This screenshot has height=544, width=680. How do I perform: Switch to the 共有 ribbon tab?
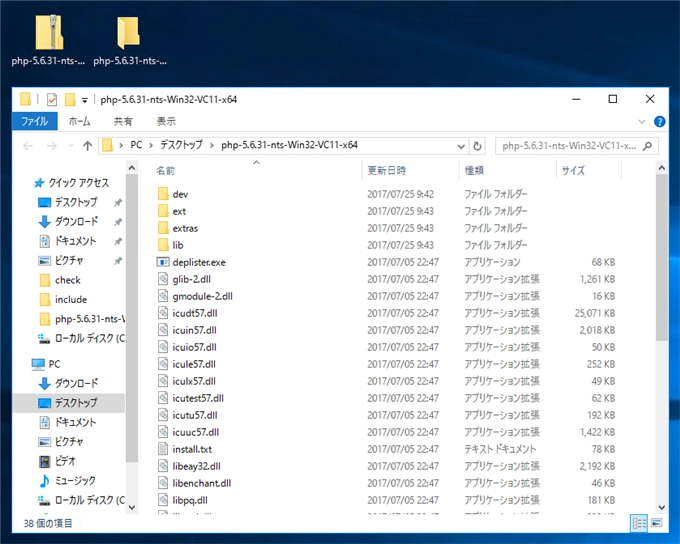(x=123, y=121)
